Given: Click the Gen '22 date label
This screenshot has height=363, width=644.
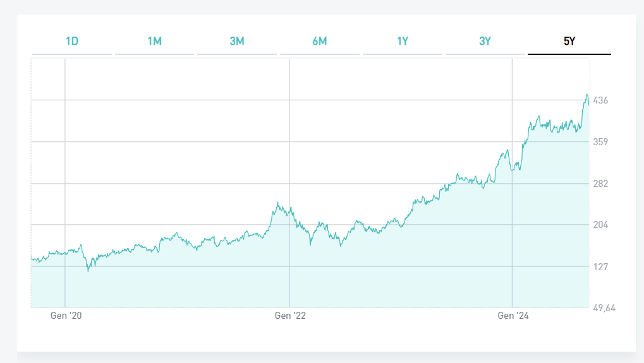Looking at the screenshot, I should coord(290,316).
